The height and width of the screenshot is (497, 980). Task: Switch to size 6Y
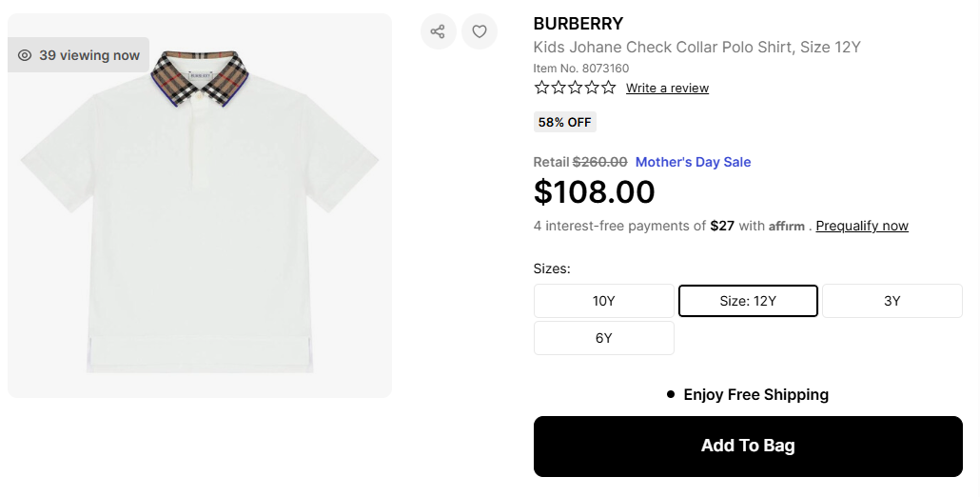(604, 338)
